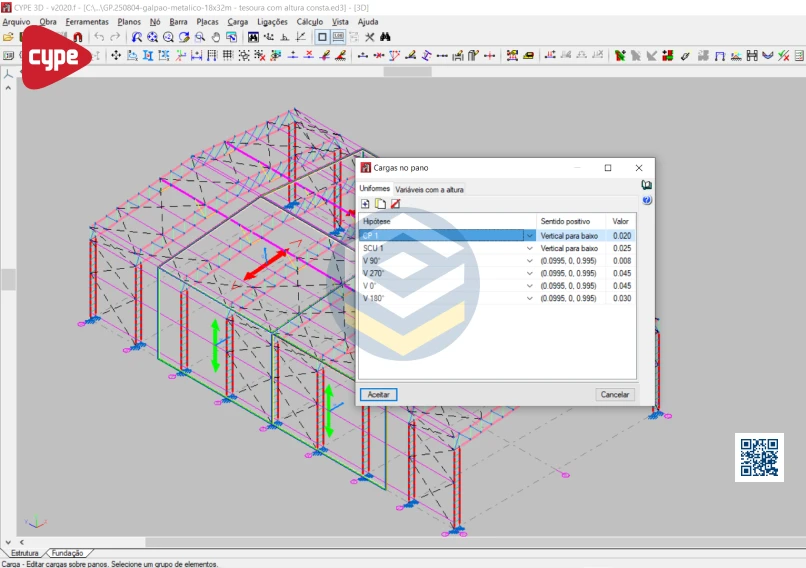Open the V 180° hypothesis dropdown
This screenshot has width=806, height=568.
pos(530,298)
